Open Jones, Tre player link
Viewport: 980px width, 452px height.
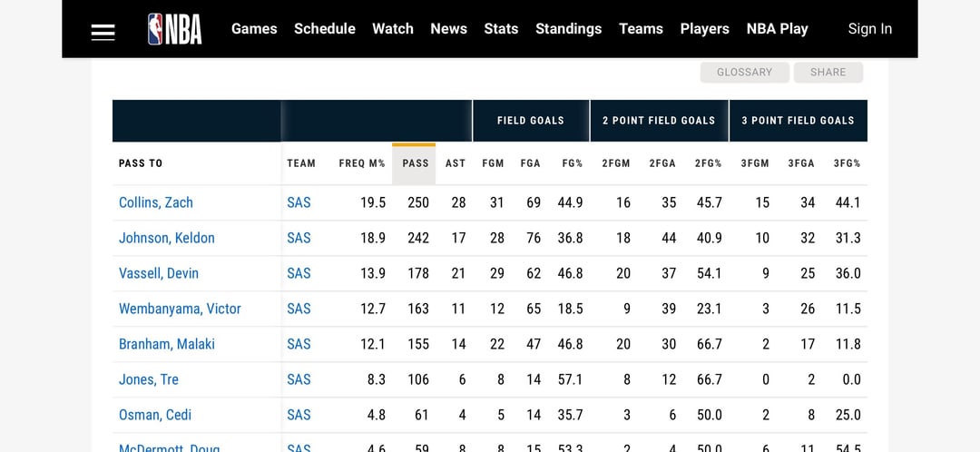pos(149,379)
